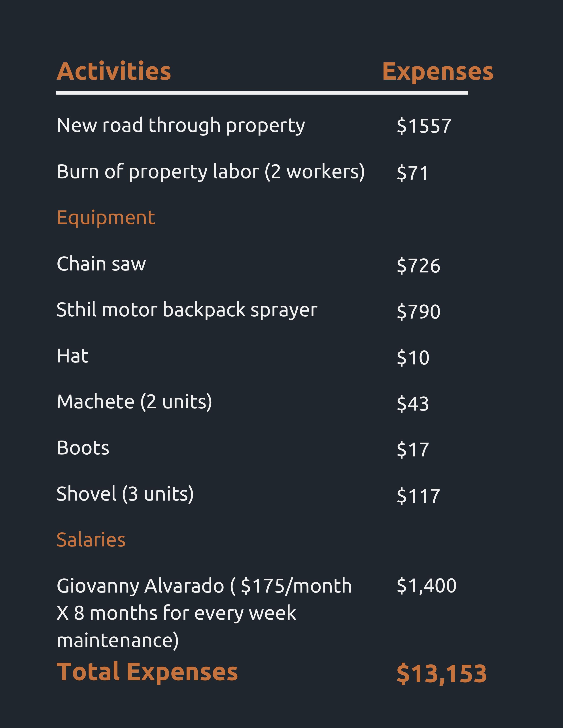Click the Salaries section heading

click(91, 540)
